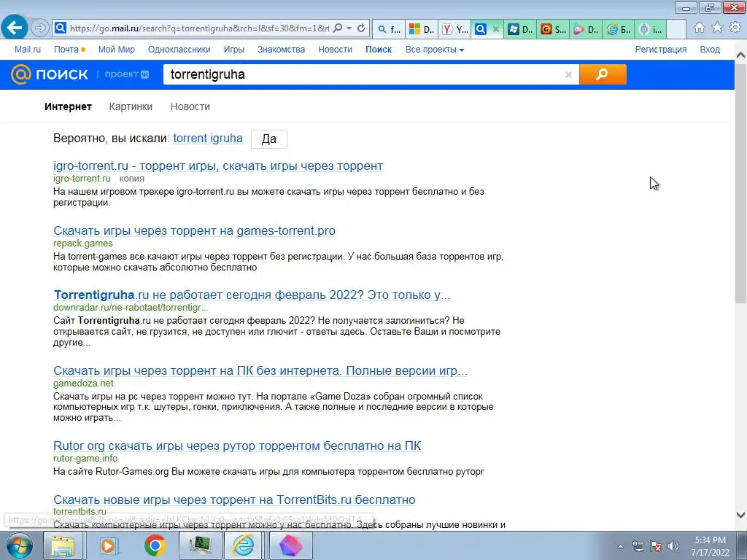Click the orange search button
Viewport: 747px width, 560px height.
coord(603,74)
